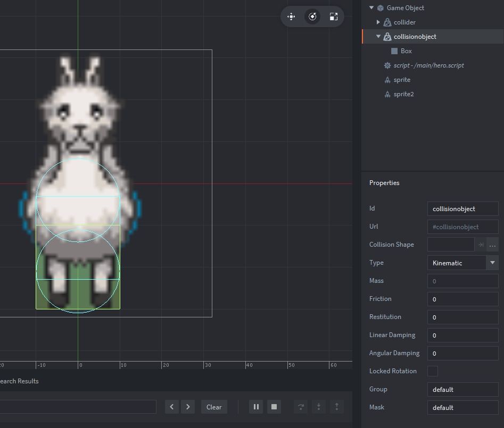The width and height of the screenshot is (504, 428).
Task: Click the icon beside the sprite2 row
Action: (x=387, y=95)
